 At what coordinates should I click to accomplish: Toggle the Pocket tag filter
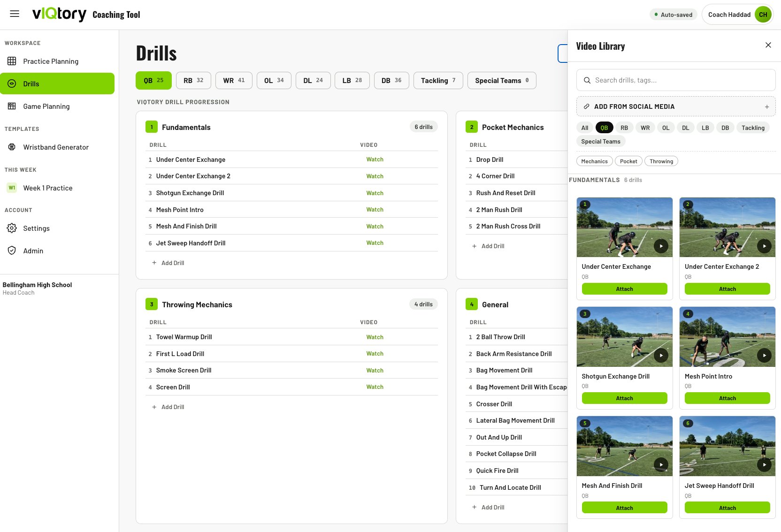click(628, 161)
